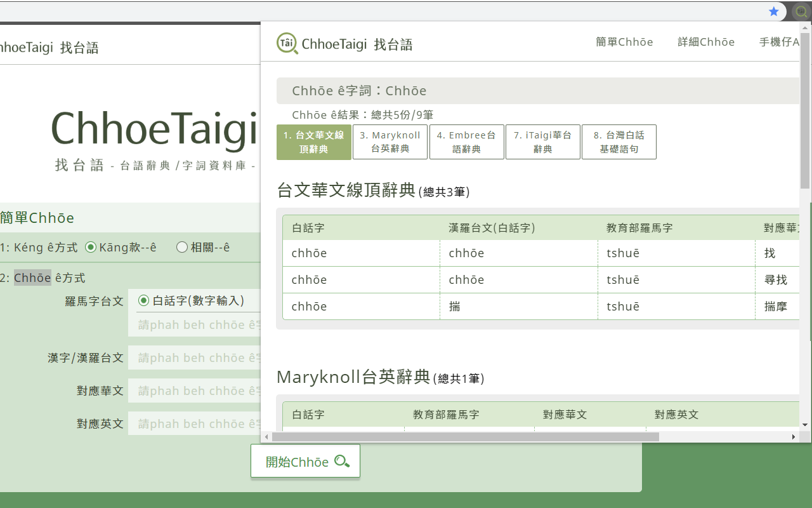Select the Kāng款--ê radio option
Image resolution: width=812 pixels, height=508 pixels.
click(x=91, y=248)
